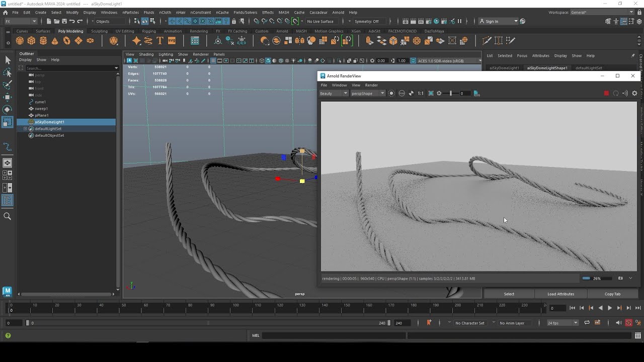Screen dimensions: 644x362
Task: Open the Workspace General dropdown
Action: click(x=602, y=12)
